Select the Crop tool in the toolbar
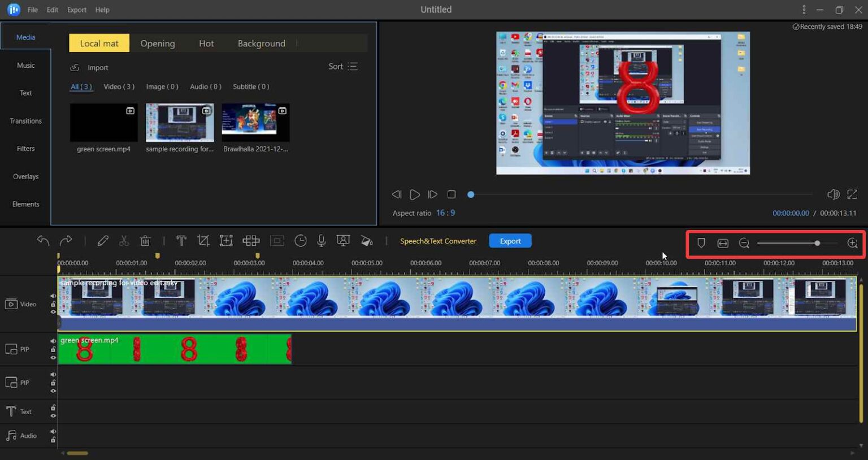The image size is (868, 460). pyautogui.click(x=203, y=241)
